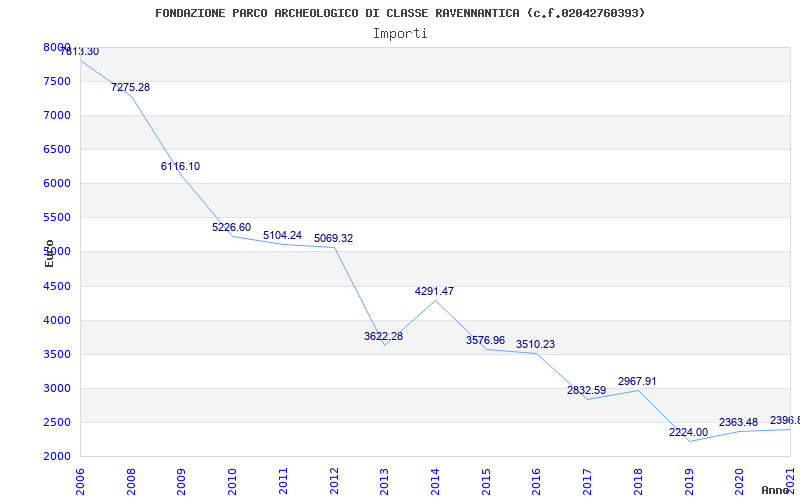Click x-axis year 2009
Screen dimensions: 800x500
pyautogui.click(x=182, y=482)
